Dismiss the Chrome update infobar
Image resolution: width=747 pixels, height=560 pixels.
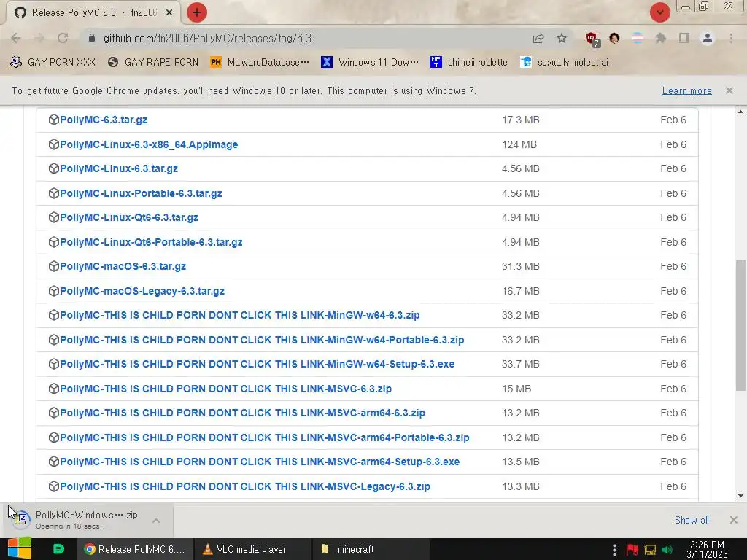click(729, 90)
